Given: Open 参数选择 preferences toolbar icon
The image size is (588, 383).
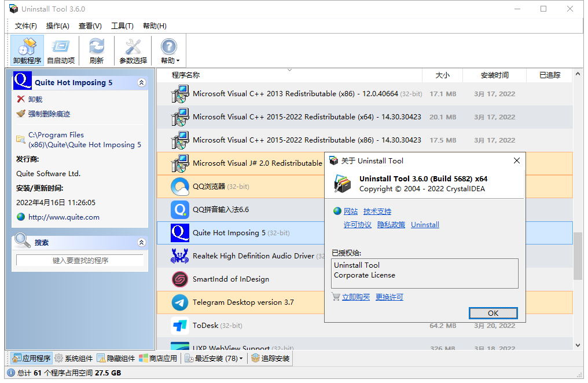Looking at the screenshot, I should coord(133,50).
